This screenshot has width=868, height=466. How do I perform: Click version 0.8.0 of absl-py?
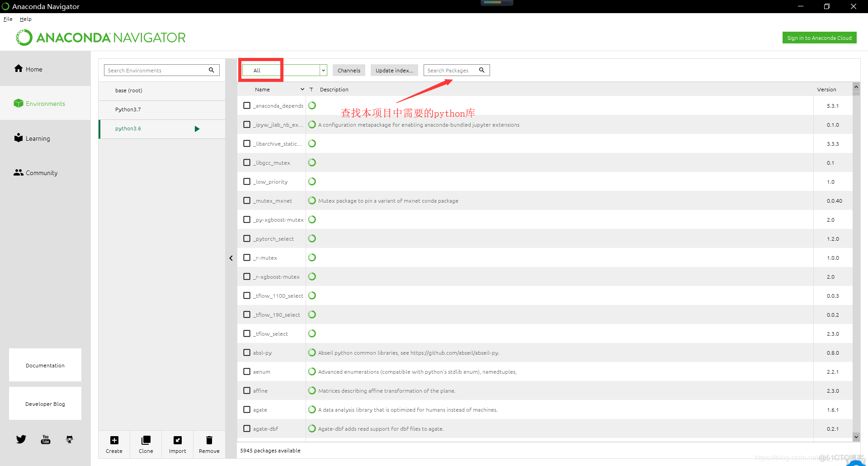(x=833, y=353)
